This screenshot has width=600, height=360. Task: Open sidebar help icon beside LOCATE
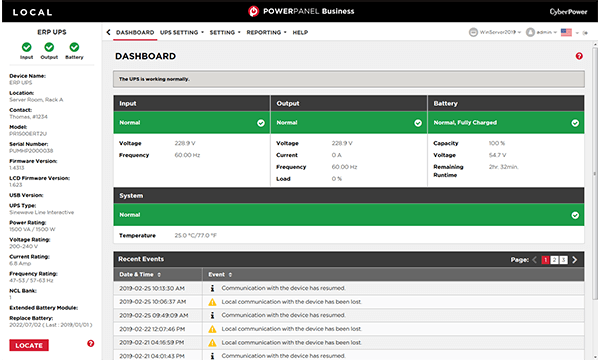coord(90,343)
